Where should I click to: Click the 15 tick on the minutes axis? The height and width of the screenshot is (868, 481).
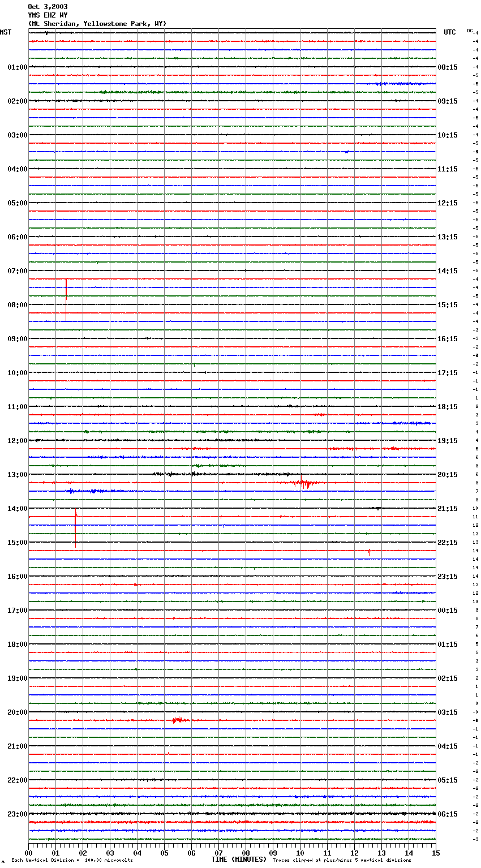point(436,853)
